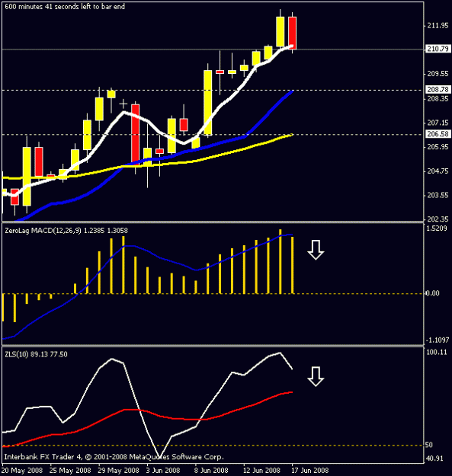Image resolution: width=452 pixels, height=476 pixels.
Task: Click the 204.75 price scale value
Action: pos(438,171)
